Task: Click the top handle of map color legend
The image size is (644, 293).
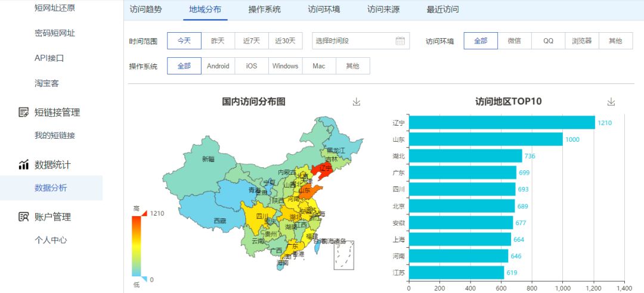Action: [143, 213]
